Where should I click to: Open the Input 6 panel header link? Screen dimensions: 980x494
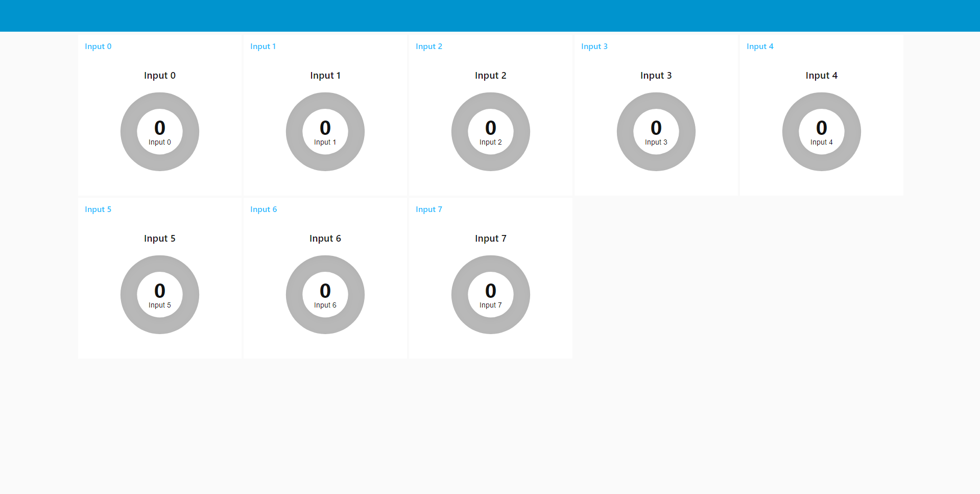pyautogui.click(x=264, y=209)
